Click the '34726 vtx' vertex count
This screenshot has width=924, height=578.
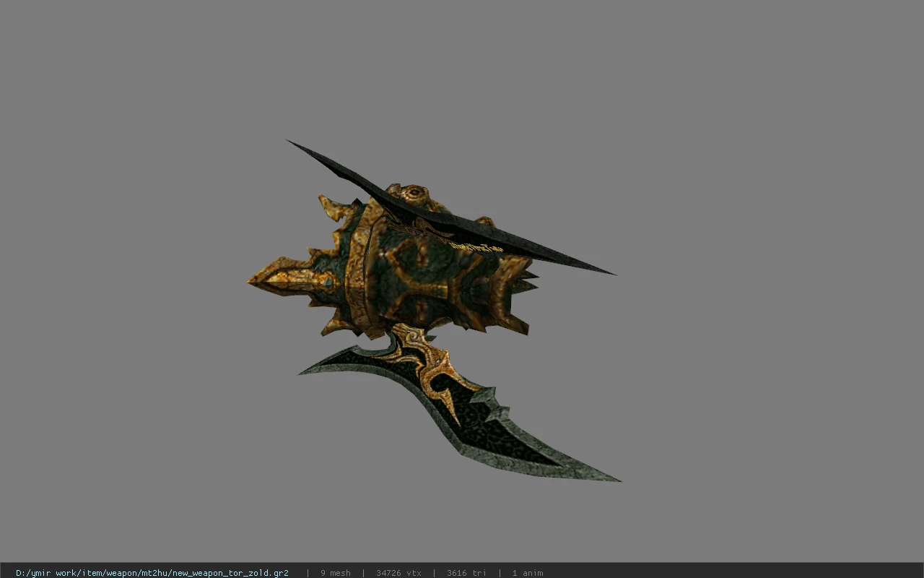[x=398, y=573]
